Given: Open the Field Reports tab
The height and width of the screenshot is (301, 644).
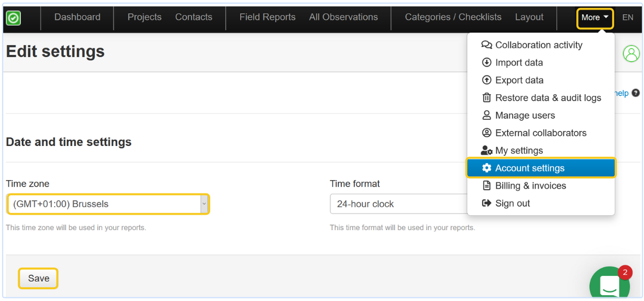Looking at the screenshot, I should tap(267, 17).
